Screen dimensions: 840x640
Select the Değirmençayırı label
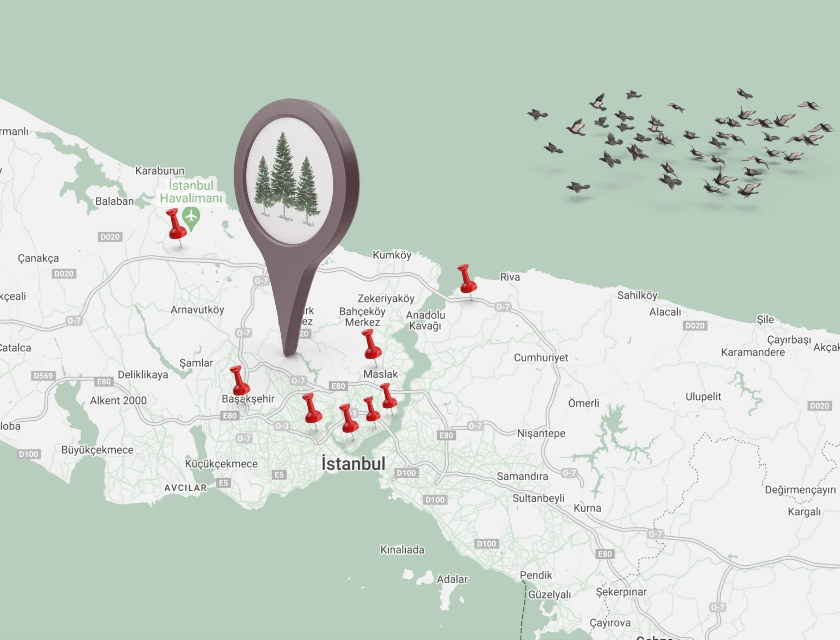click(800, 490)
